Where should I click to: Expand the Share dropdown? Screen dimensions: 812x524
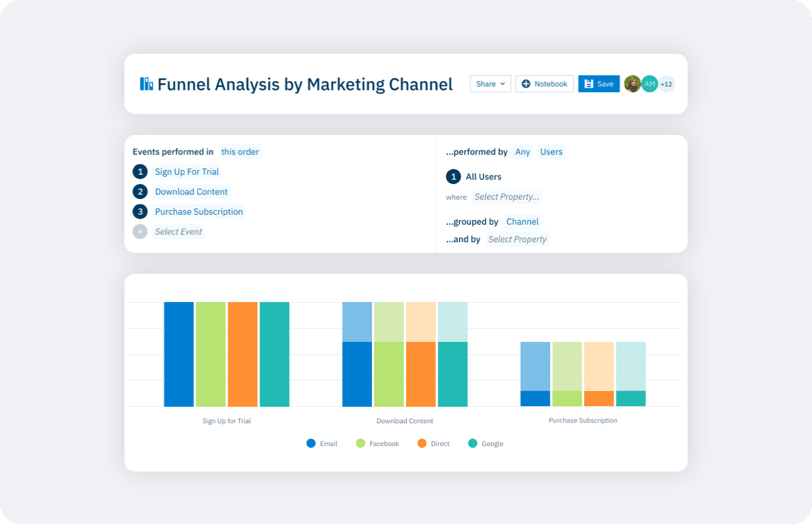[490, 84]
